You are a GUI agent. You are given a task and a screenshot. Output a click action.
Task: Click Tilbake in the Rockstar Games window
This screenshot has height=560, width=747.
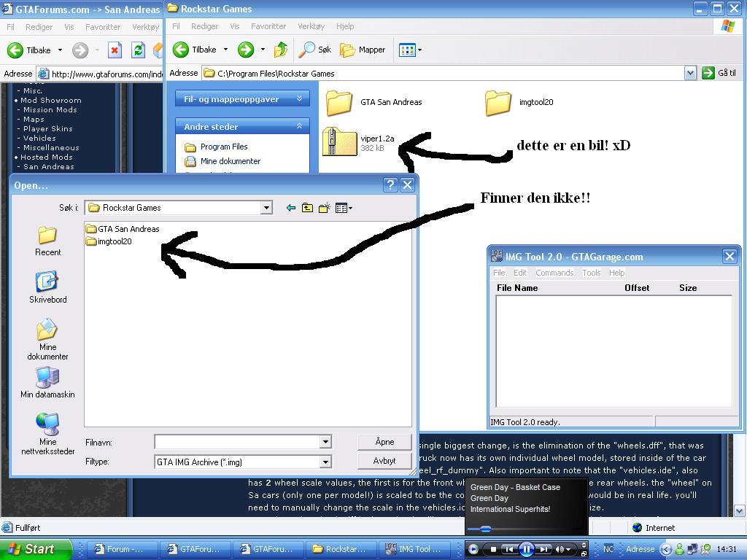point(196,50)
